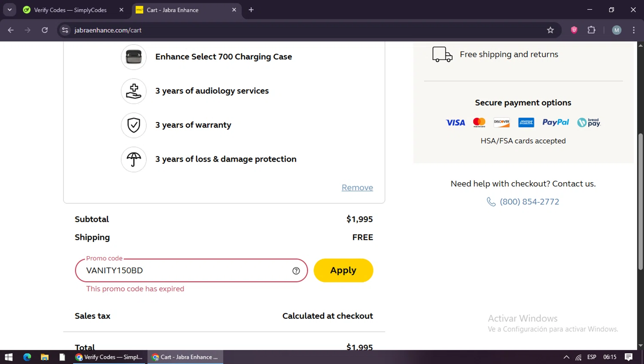Apply the promo code
The width and height of the screenshot is (644, 364).
pos(343,270)
